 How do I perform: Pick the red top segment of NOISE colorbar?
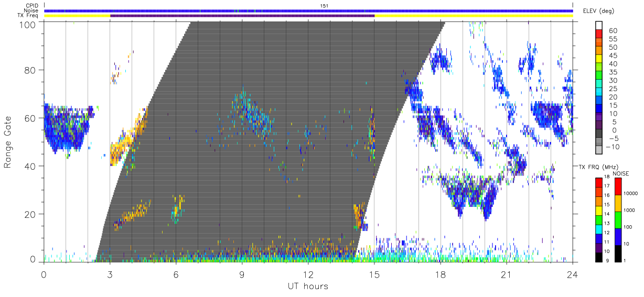pos(618,186)
